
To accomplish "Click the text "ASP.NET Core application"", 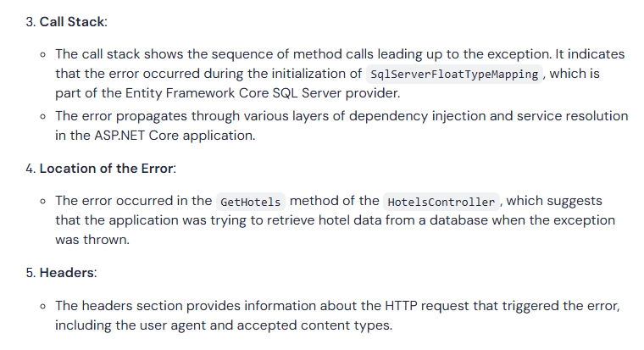I will point(175,136).
